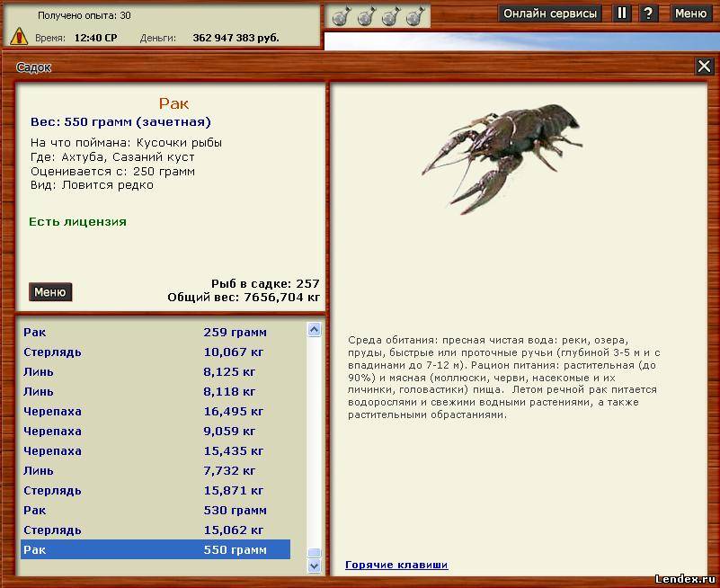
Task: Close the Садок window with the X
Action: pos(704,67)
